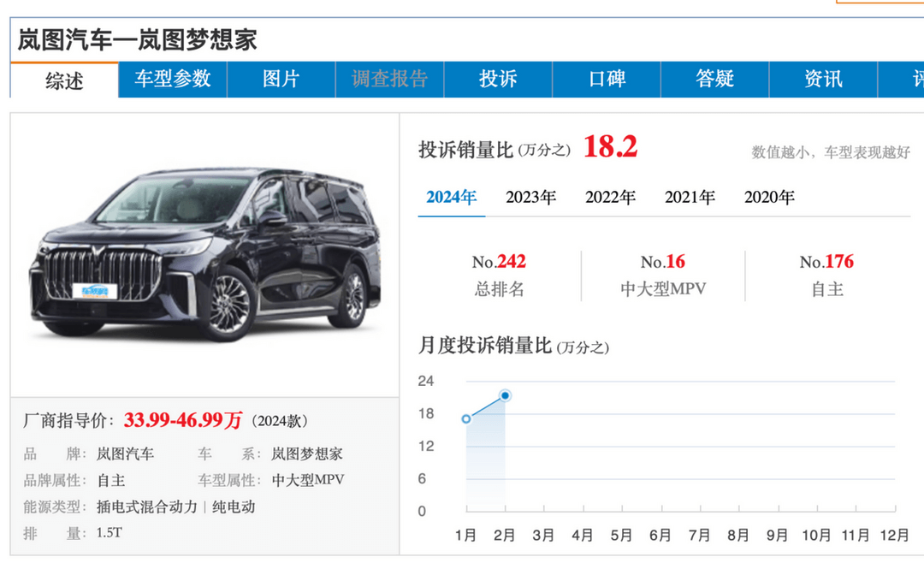Click the 品牌属性 value 自主

(x=111, y=481)
